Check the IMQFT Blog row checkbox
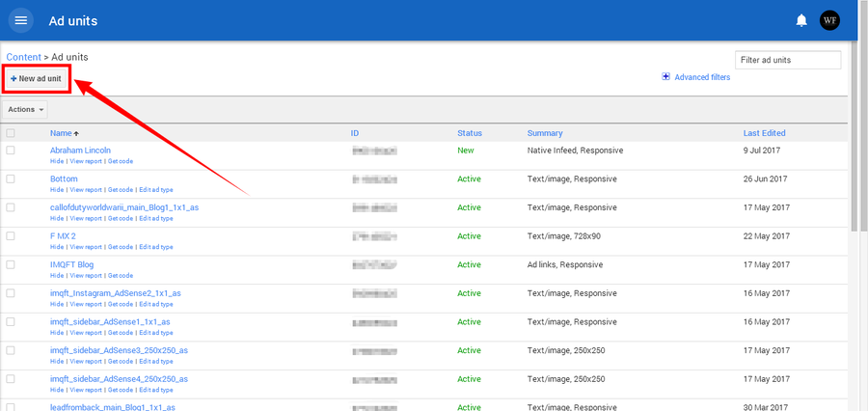868x411 pixels. pos(11,264)
